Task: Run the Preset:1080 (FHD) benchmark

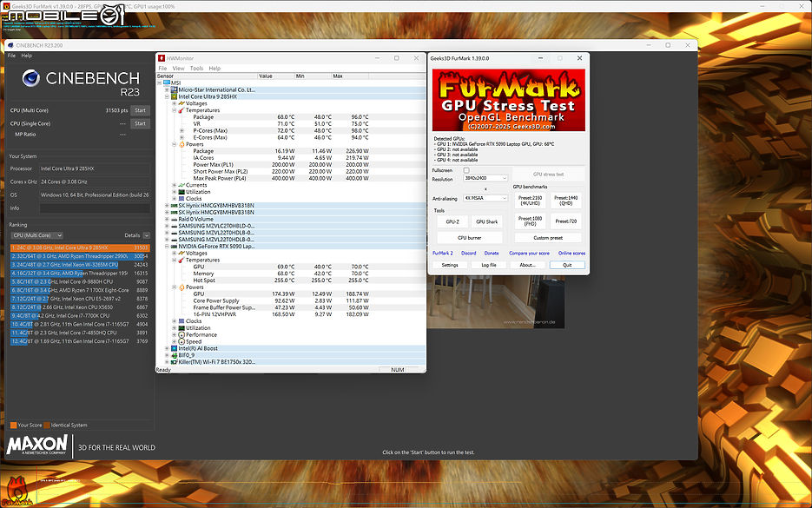Action: coord(531,221)
